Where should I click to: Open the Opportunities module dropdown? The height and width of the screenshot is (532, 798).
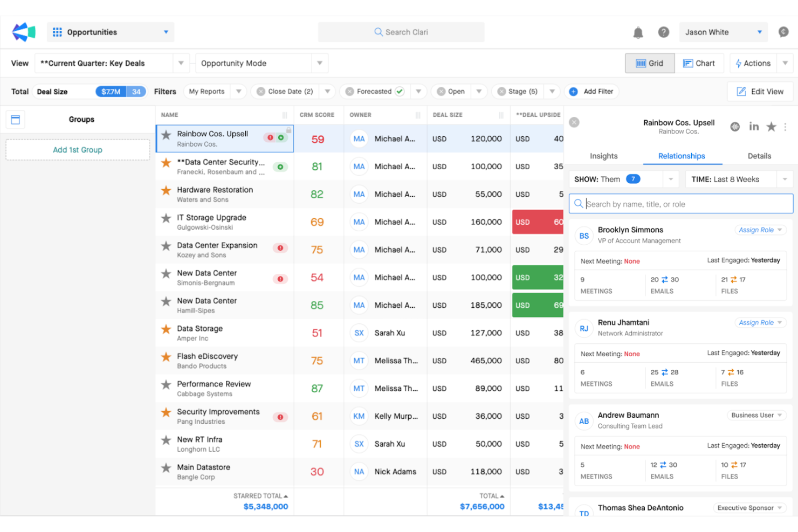166,32
